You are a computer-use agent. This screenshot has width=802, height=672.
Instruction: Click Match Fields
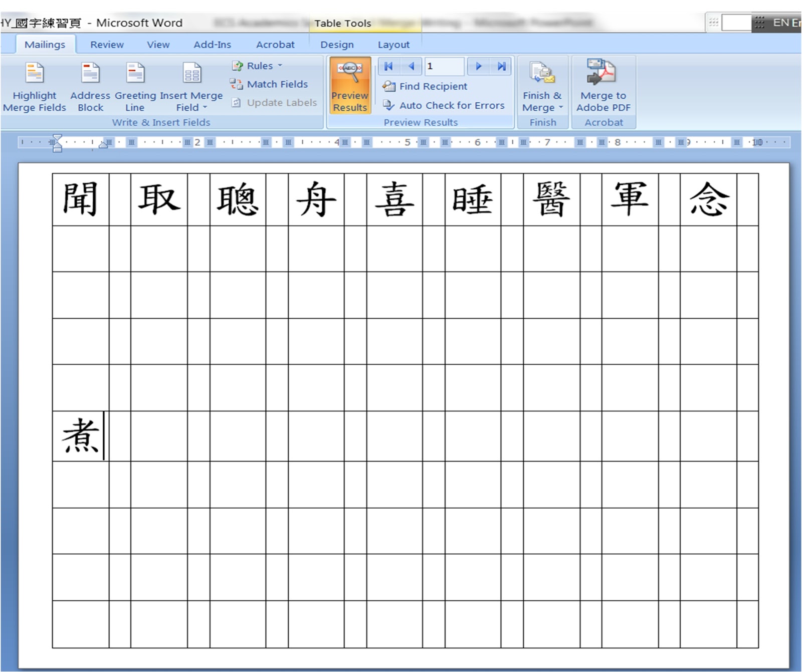tap(269, 84)
